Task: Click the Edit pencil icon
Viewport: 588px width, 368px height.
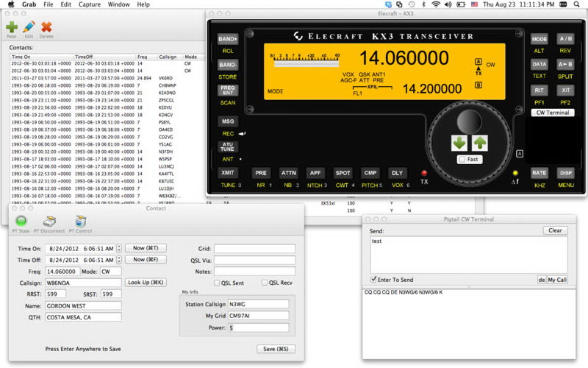Action: [29, 26]
